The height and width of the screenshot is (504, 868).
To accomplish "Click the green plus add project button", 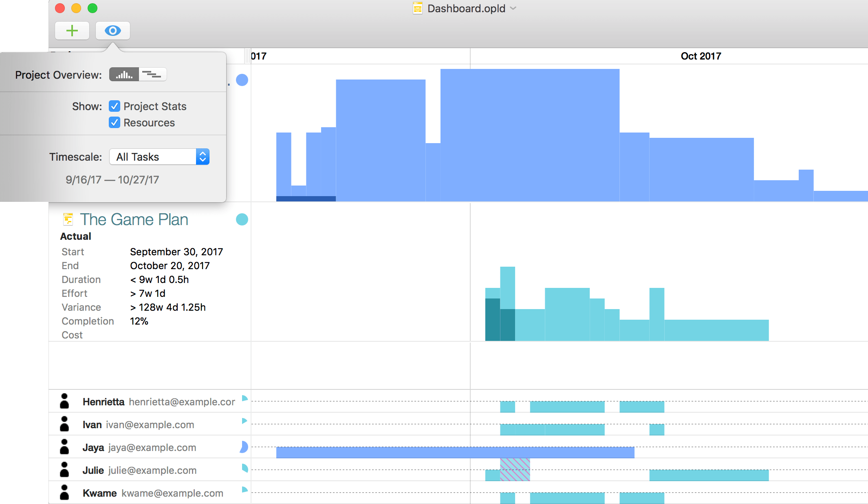I will point(72,31).
